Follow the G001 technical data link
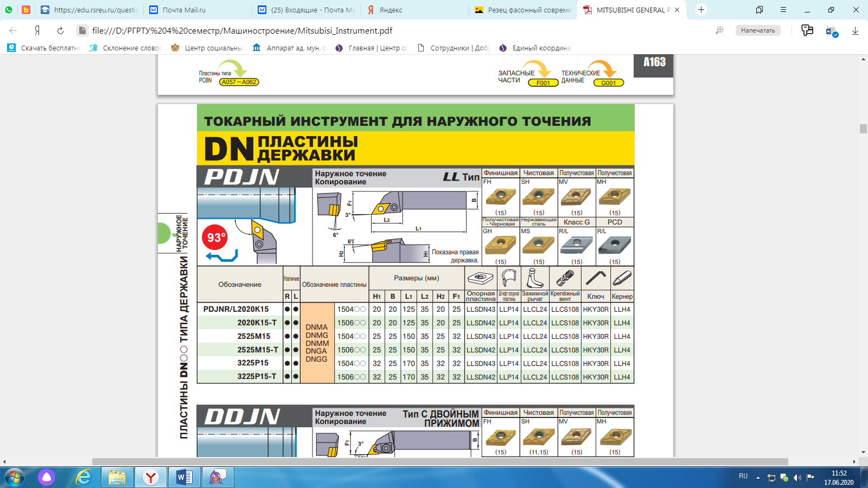 609,83
